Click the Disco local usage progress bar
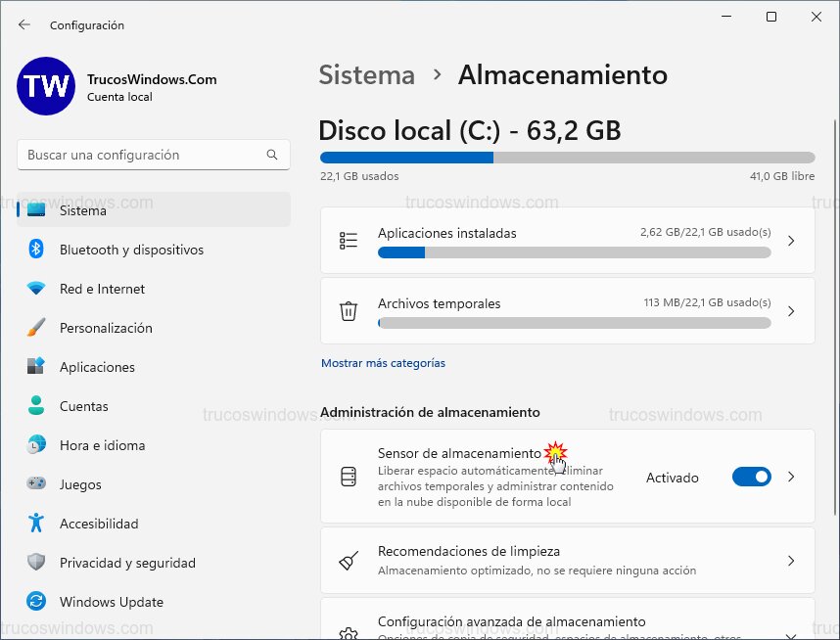The height and width of the screenshot is (640, 840). tap(566, 157)
